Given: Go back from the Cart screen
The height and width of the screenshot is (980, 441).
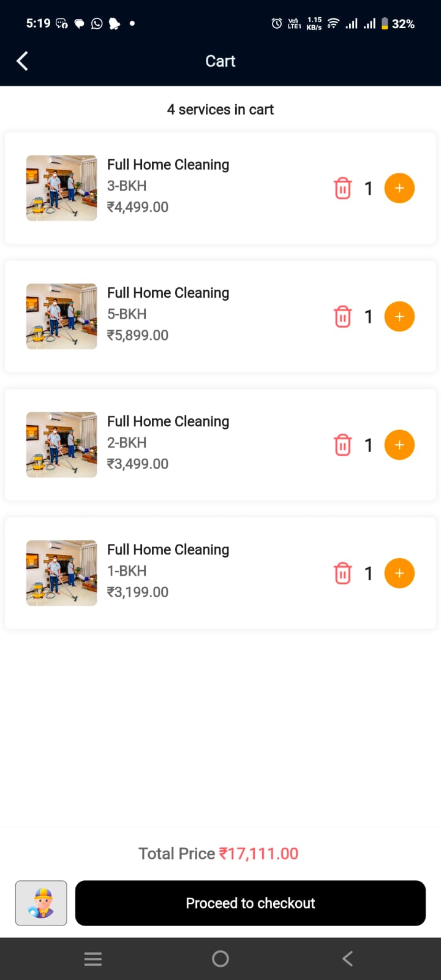Looking at the screenshot, I should 23,61.
